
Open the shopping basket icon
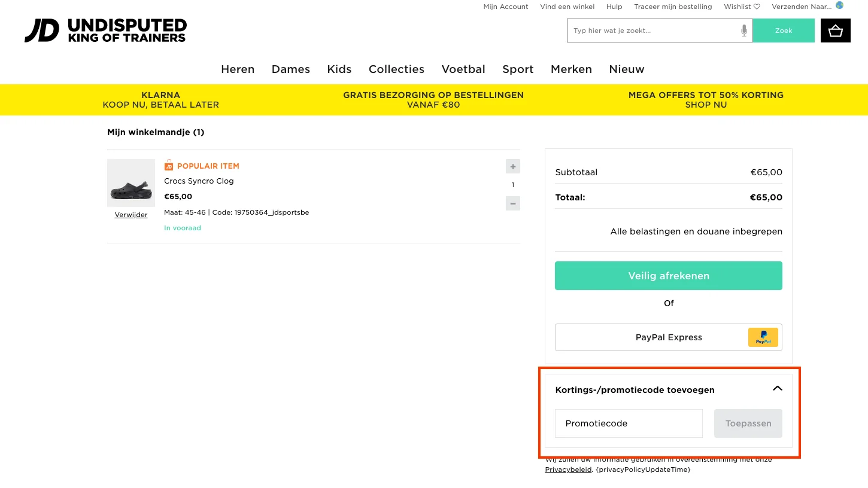click(x=836, y=30)
